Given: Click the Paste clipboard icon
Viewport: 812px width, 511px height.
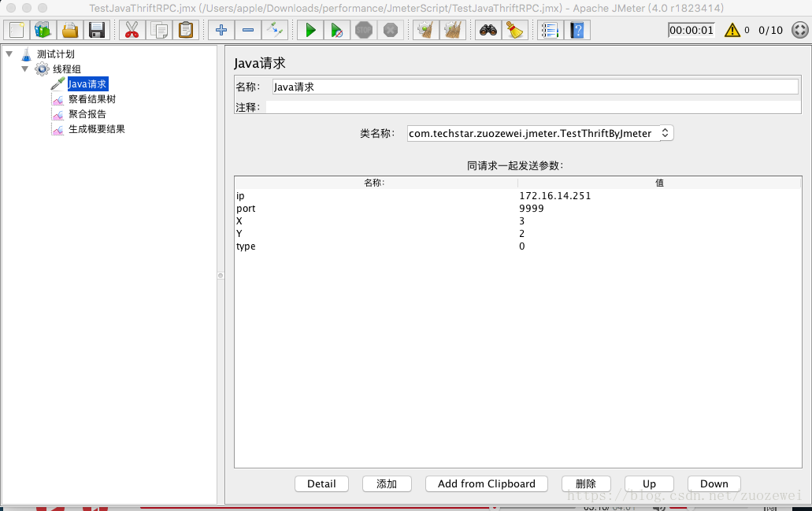Looking at the screenshot, I should (x=186, y=30).
